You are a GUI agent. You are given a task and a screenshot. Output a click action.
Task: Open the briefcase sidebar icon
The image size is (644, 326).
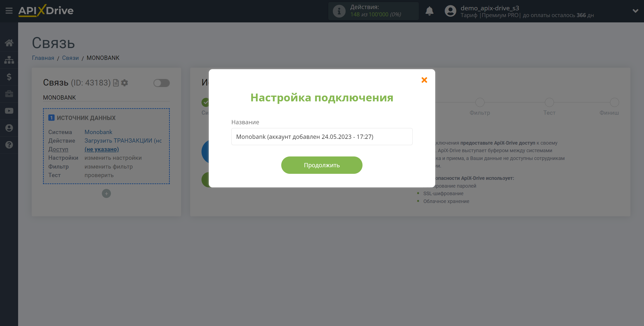pyautogui.click(x=9, y=94)
